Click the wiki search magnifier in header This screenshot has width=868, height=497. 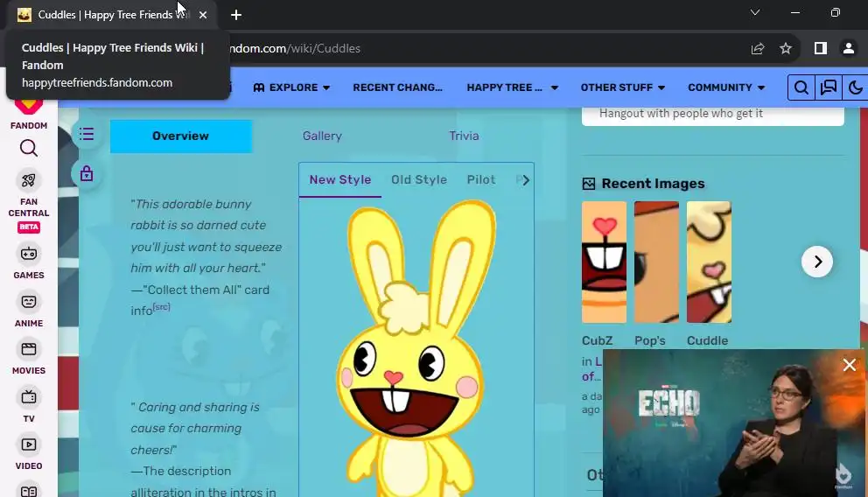click(801, 87)
